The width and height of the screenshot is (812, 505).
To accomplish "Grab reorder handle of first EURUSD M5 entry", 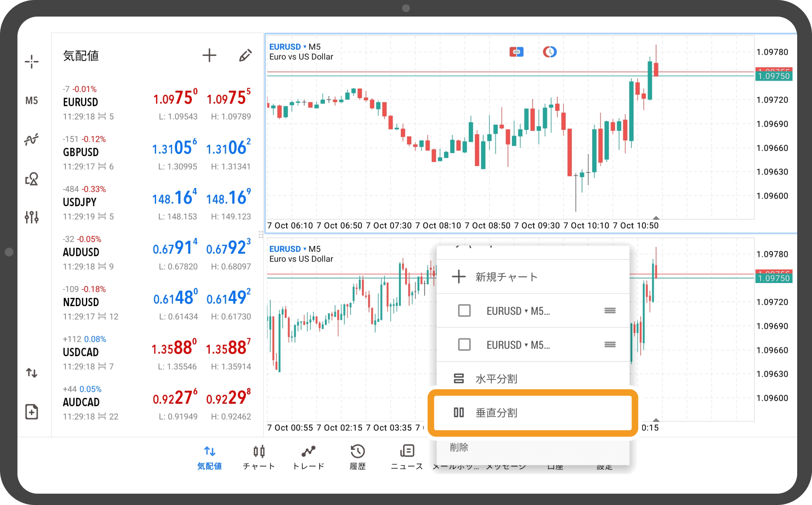I will 610,311.
